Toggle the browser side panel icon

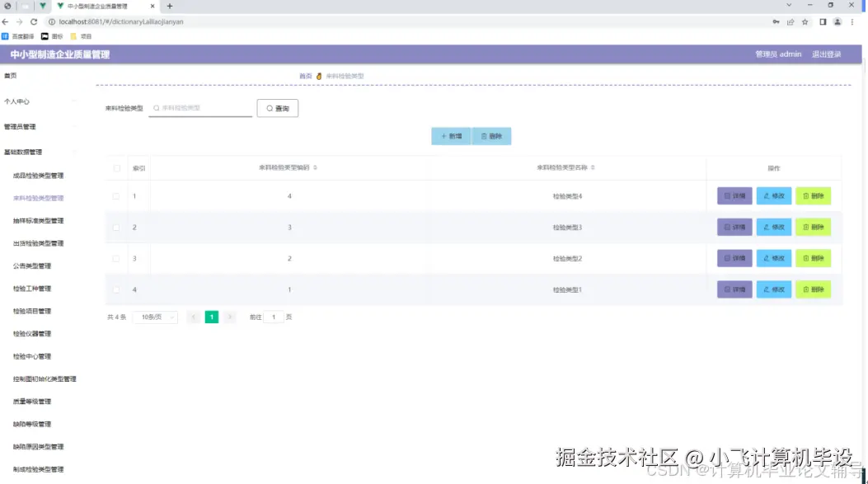(x=823, y=21)
